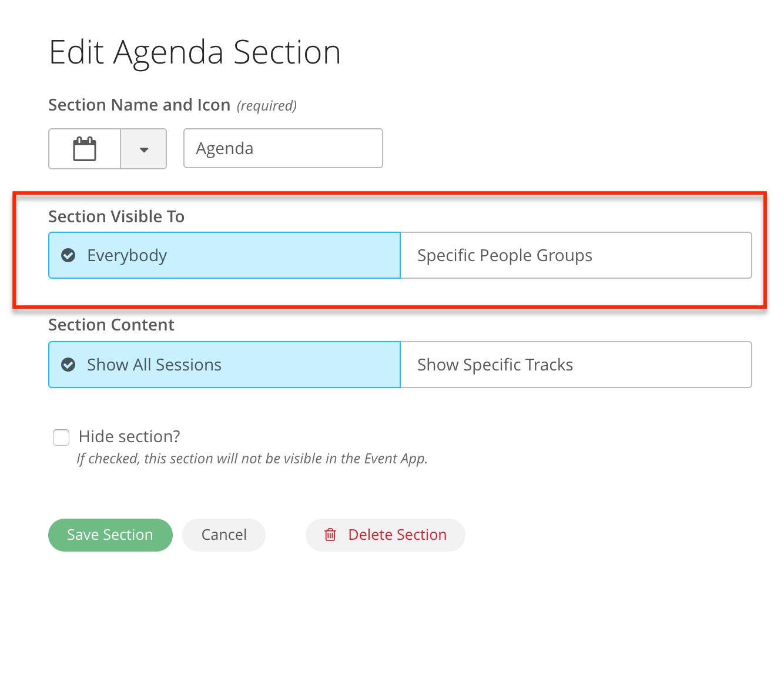Choose Specific People Groups visibility
This screenshot has width=784, height=688.
coord(576,255)
